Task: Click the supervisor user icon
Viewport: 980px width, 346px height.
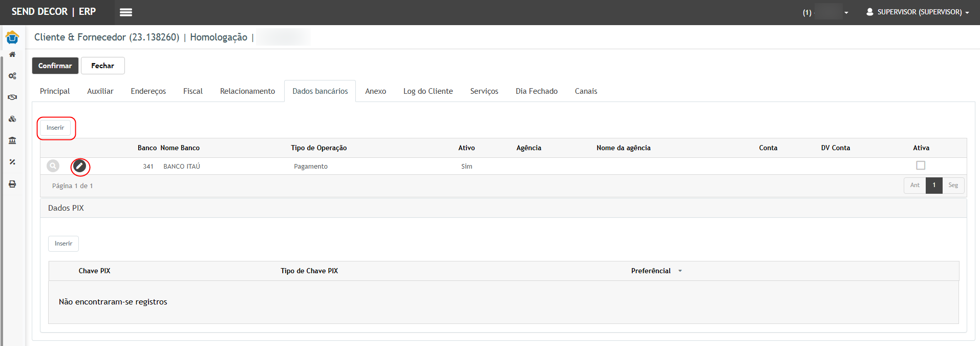Action: pyautogui.click(x=869, y=12)
